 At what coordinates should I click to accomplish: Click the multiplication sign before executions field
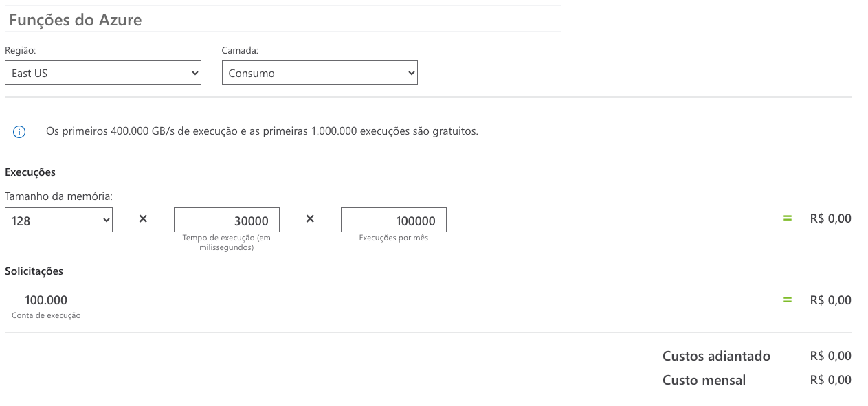[x=310, y=219]
